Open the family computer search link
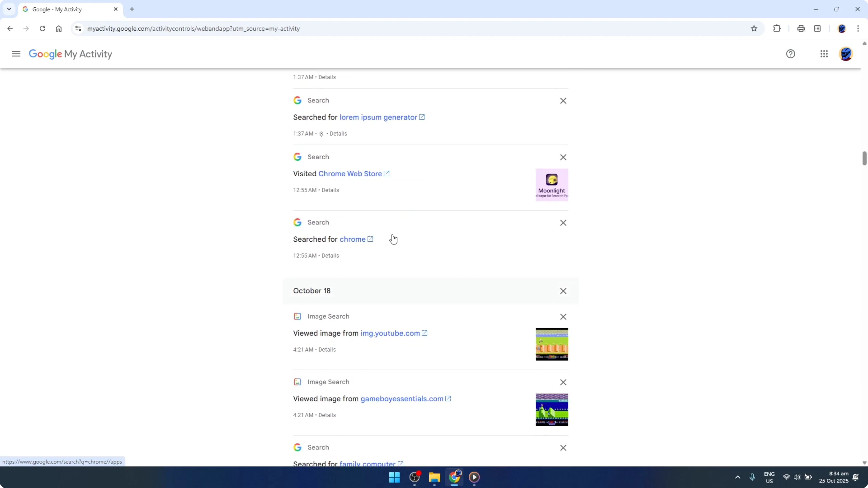Image resolution: width=868 pixels, height=488 pixels. tap(367, 464)
